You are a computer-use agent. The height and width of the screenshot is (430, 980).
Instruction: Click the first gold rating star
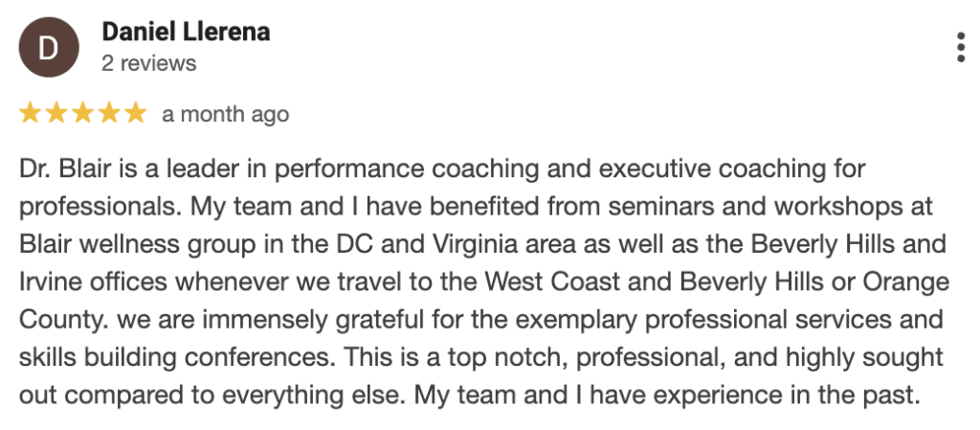coord(30,114)
